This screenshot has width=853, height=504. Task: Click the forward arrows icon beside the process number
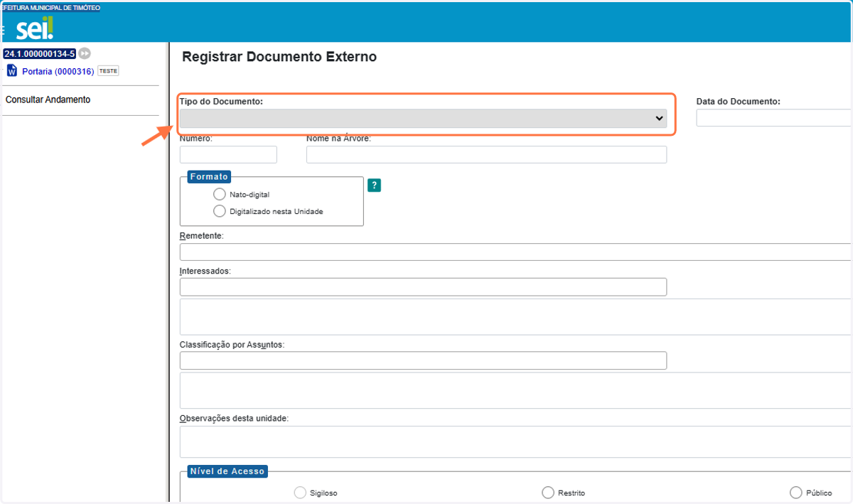click(x=85, y=53)
